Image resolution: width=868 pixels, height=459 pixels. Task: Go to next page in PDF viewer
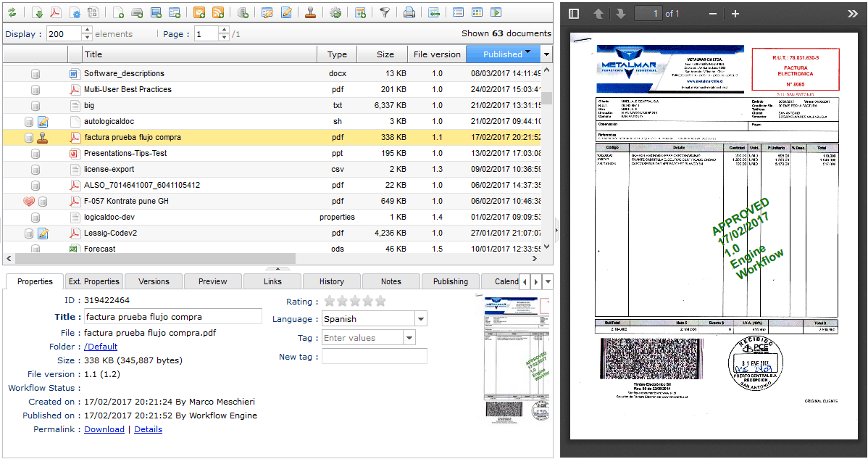point(620,14)
